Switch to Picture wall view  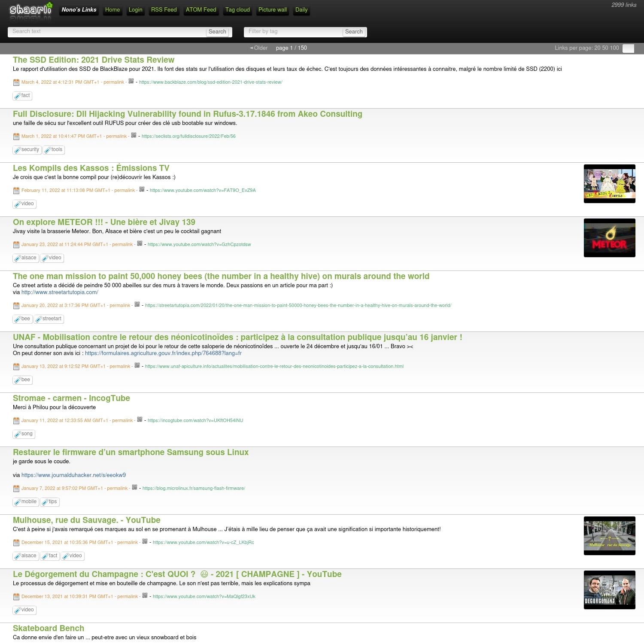coord(272,9)
